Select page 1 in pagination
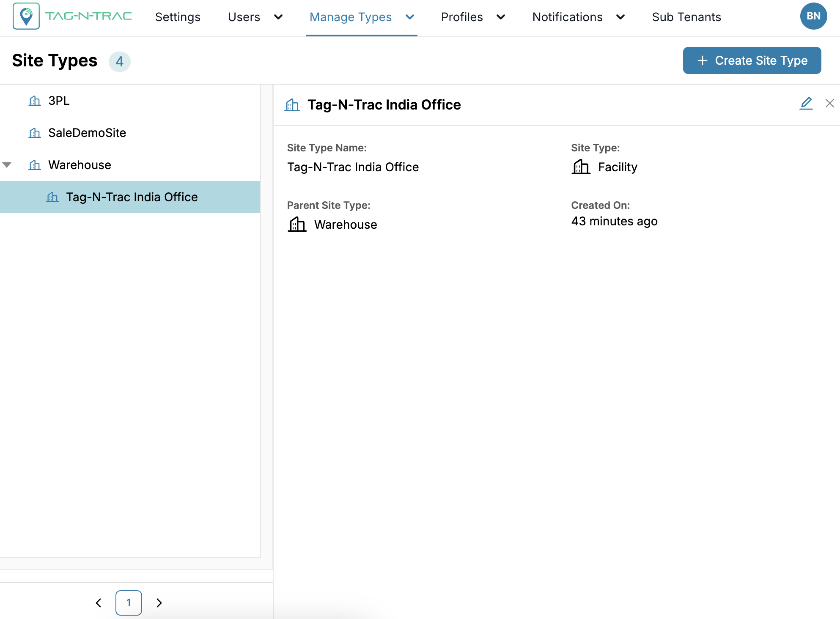840x619 pixels. (x=129, y=603)
